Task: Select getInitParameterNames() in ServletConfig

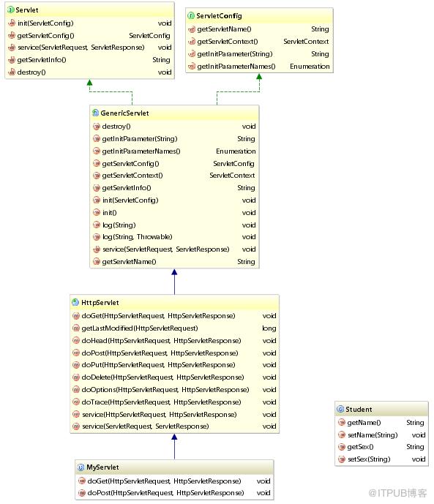Action: click(x=236, y=67)
